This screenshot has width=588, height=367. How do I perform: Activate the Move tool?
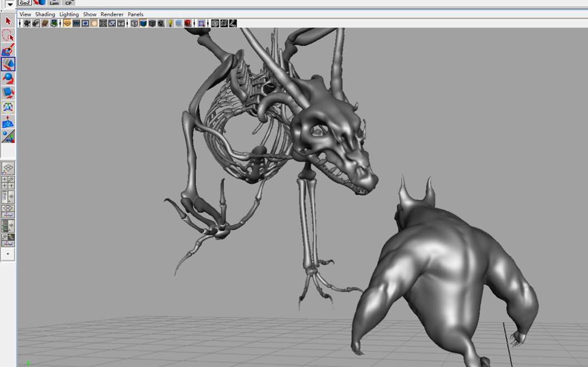coord(8,64)
